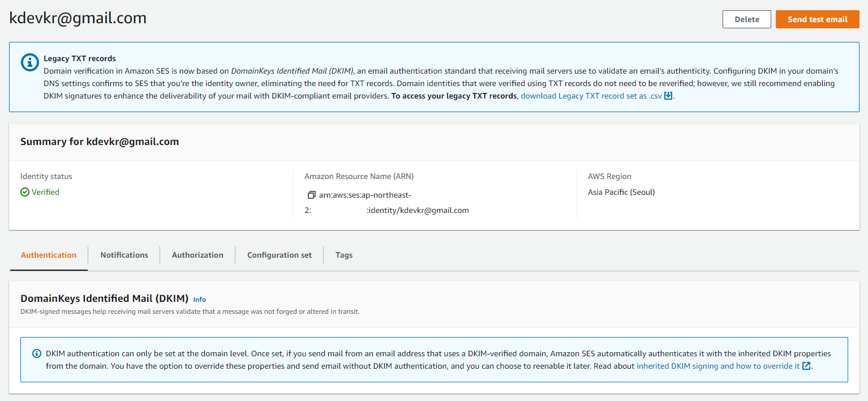Open the Tags tab
The image size is (868, 401).
(343, 255)
